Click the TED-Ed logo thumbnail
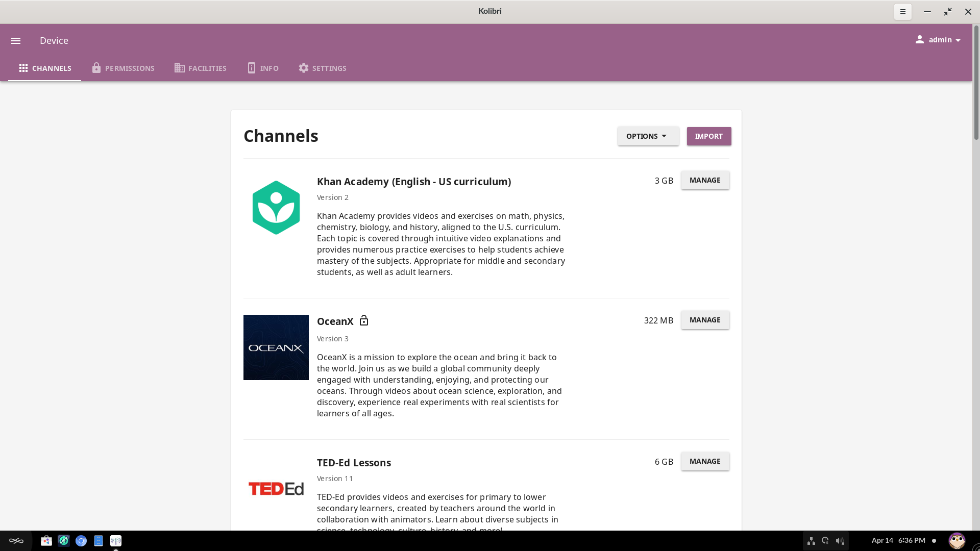Screen dimensions: 980x551 coord(276,489)
